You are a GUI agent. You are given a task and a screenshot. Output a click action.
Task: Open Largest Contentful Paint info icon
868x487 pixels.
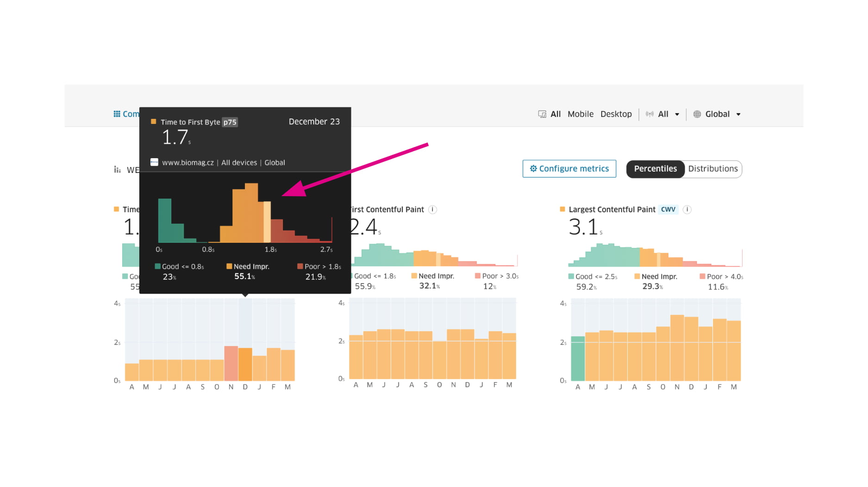click(x=687, y=210)
